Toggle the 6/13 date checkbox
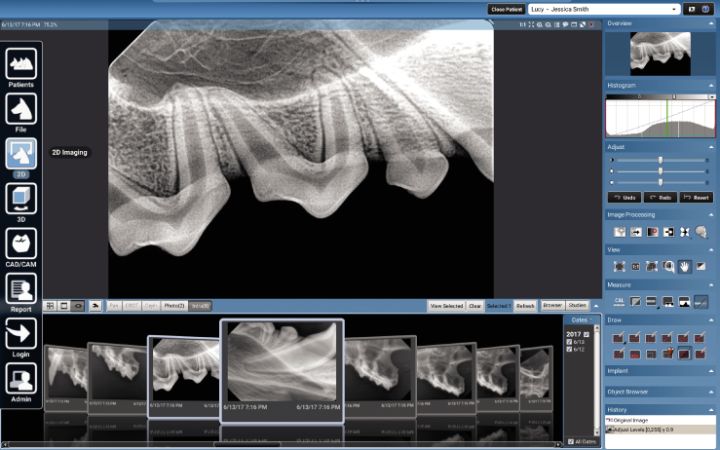This screenshot has width=720, height=450. 569,343
